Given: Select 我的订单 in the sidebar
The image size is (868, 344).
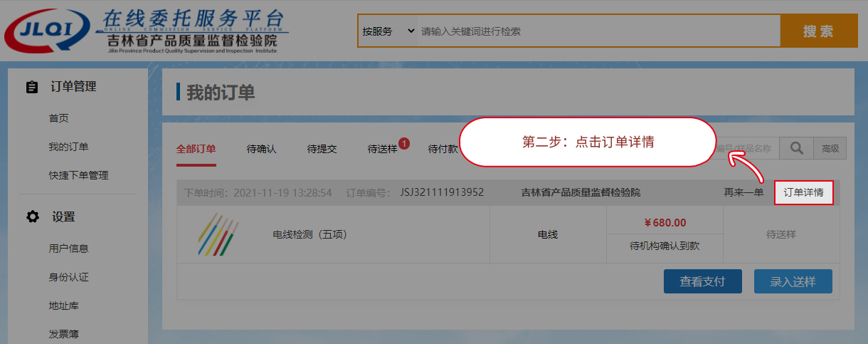Looking at the screenshot, I should click(68, 147).
